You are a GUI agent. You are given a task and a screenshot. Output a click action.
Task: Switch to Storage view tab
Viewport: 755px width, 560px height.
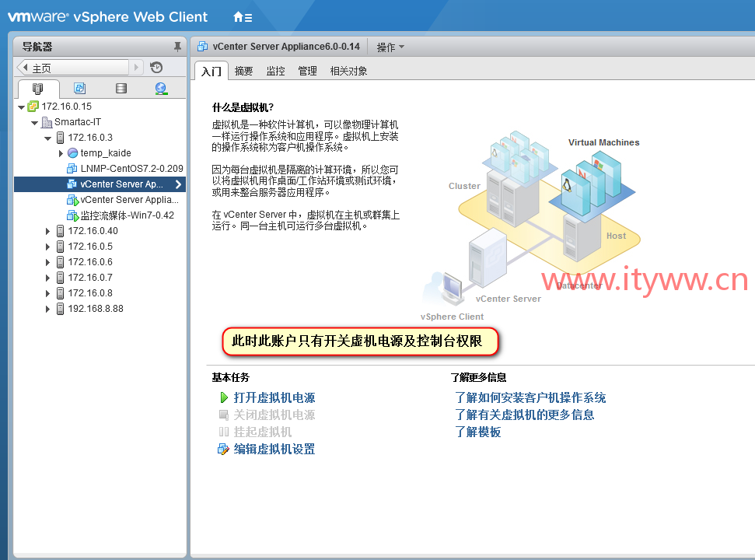coord(121,88)
